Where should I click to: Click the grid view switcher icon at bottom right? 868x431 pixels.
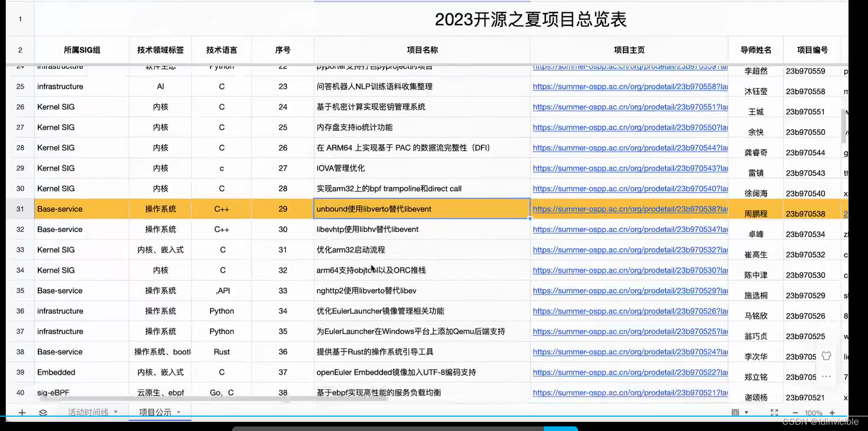736,412
